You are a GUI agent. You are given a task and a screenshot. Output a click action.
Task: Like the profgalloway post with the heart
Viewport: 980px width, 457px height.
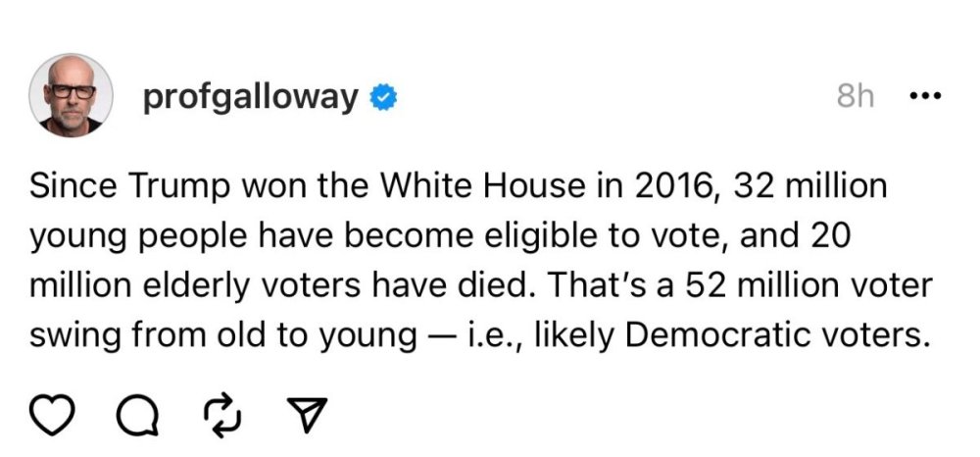click(58, 417)
